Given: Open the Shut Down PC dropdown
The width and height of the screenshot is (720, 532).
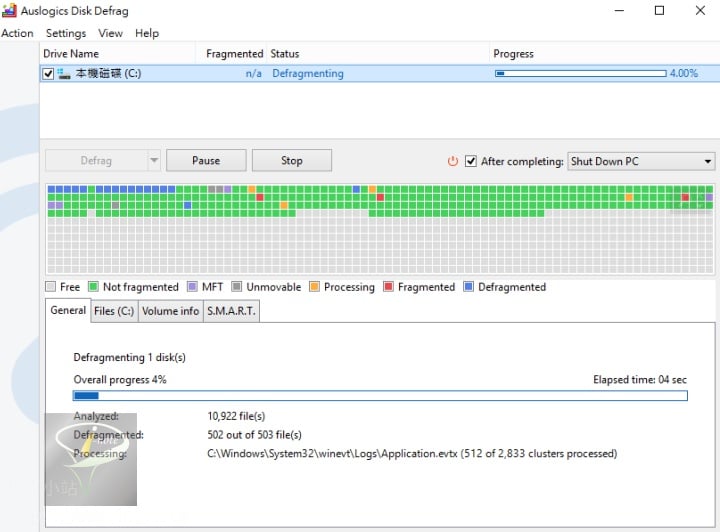Looking at the screenshot, I should 641,161.
